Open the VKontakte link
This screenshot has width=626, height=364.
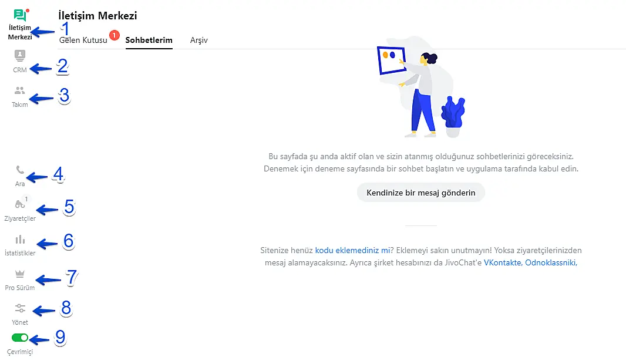503,263
